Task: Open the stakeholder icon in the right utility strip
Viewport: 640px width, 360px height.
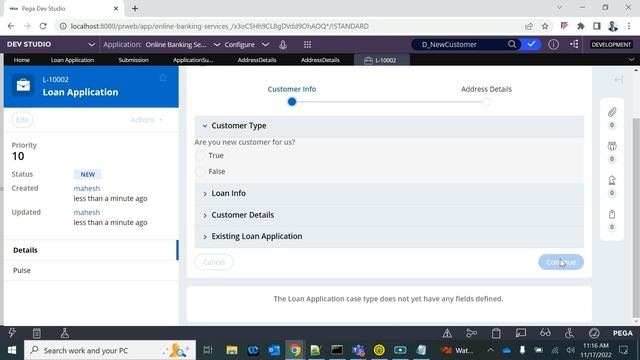Action: pyautogui.click(x=612, y=180)
